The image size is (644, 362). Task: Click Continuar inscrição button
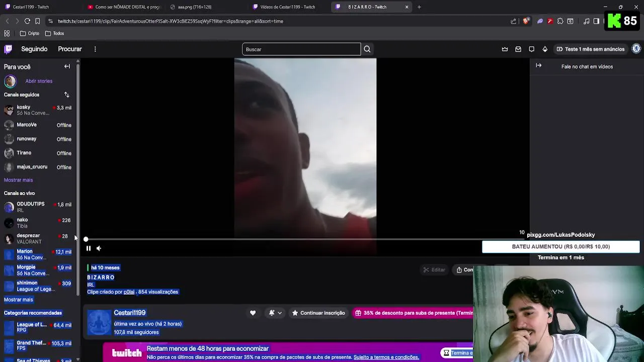pyautogui.click(x=318, y=313)
